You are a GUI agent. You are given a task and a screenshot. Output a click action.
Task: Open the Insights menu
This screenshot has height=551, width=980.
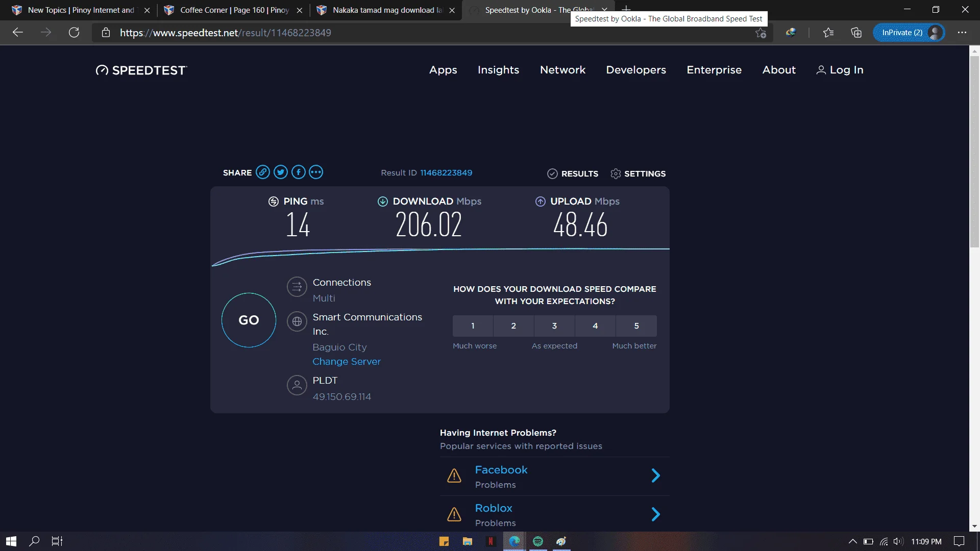tap(498, 70)
